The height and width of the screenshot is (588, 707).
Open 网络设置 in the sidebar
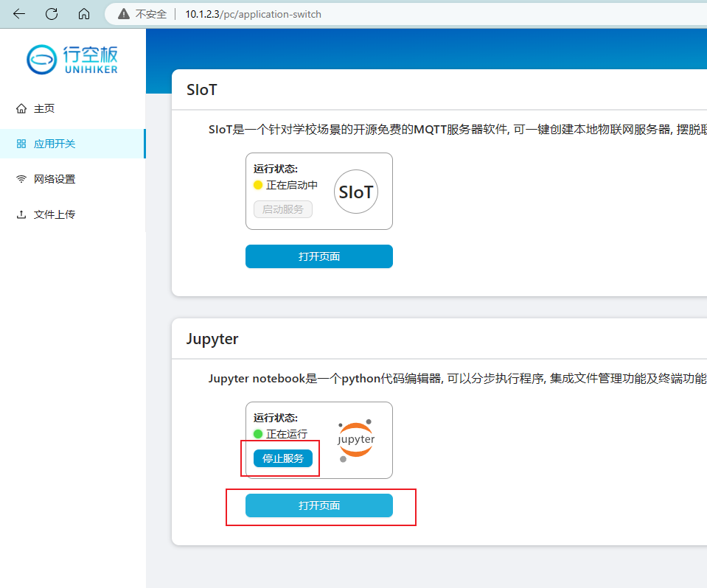click(x=72, y=179)
